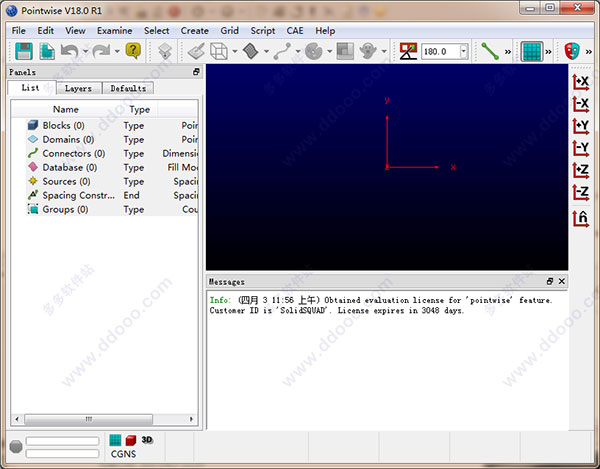Open the Grid menu
Screen dimensions: 600x469
(229, 31)
